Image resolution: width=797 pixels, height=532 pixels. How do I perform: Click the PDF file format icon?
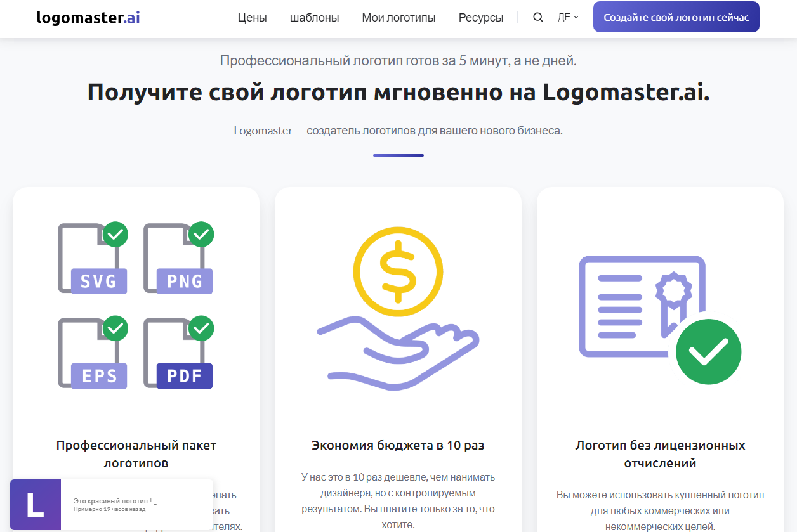pyautogui.click(x=178, y=352)
